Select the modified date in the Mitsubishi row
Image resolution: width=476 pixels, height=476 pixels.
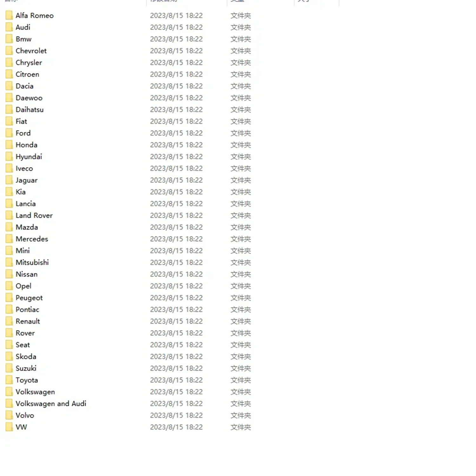click(x=176, y=262)
